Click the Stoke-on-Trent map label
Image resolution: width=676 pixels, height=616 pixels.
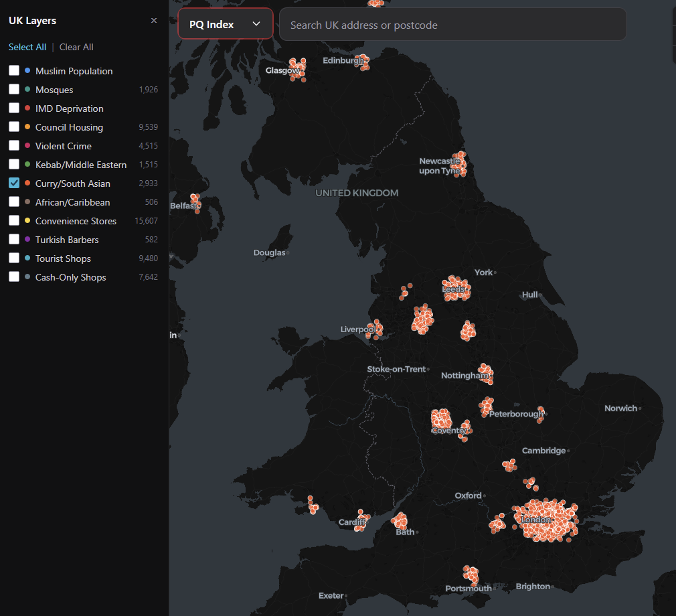(x=396, y=369)
